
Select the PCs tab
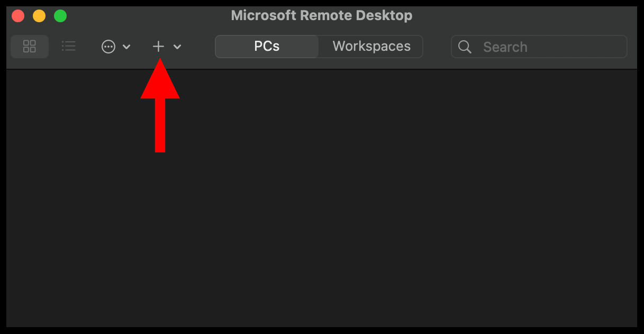pos(267,47)
